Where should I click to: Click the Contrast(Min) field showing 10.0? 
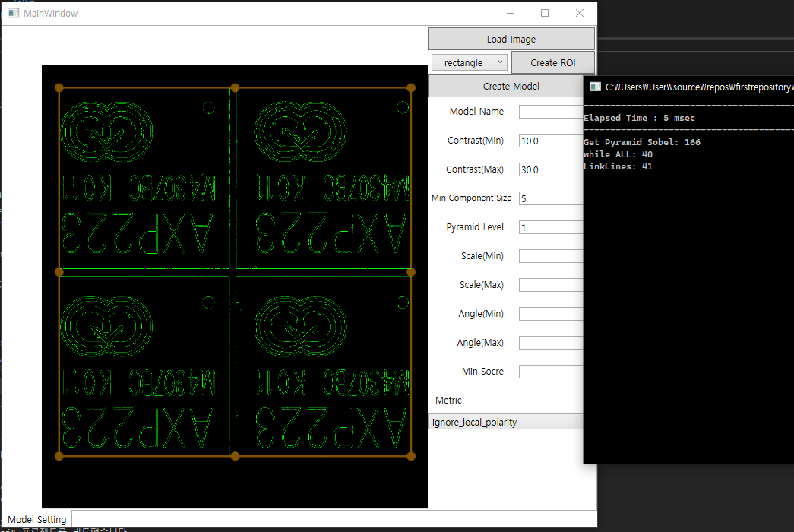point(551,141)
